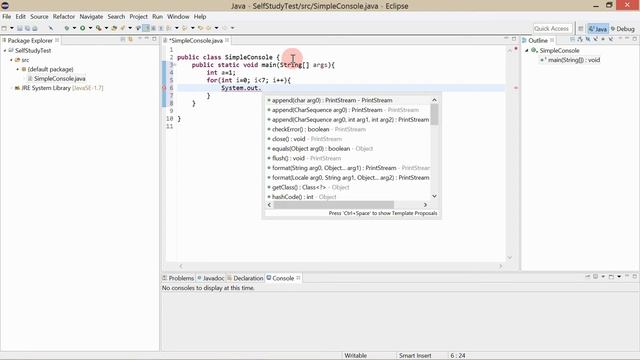Click the Hide Static Members icon in Outline
This screenshot has height=360, width=640.
596,39
